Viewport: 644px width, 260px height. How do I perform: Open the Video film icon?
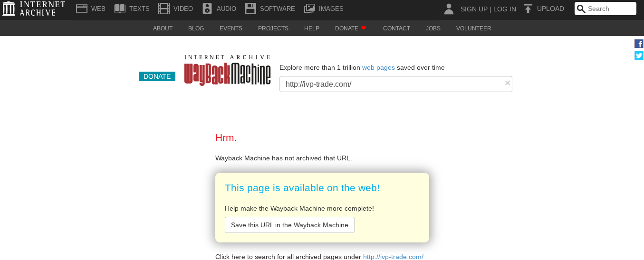coord(164,9)
